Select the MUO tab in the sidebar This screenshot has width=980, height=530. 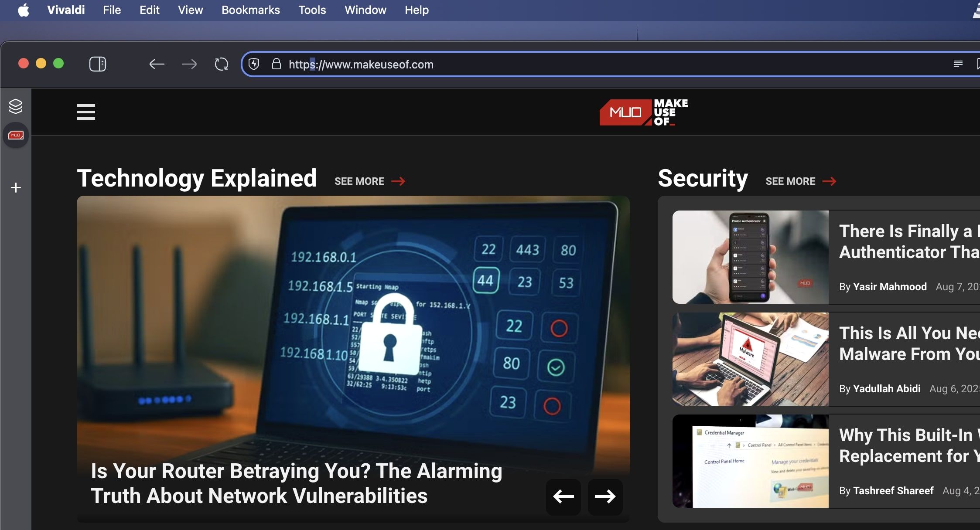pos(16,135)
